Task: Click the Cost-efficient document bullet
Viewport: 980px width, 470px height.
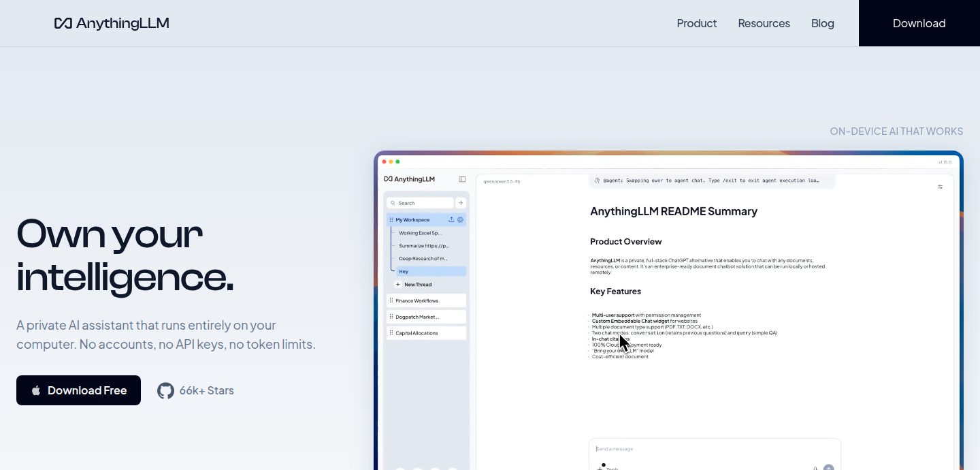Action: (620, 357)
